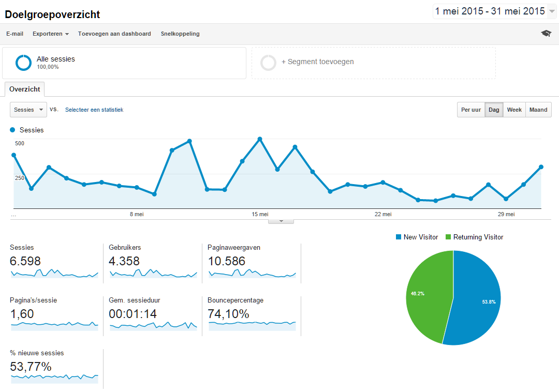This screenshot has width=559, height=392.
Task: Click the Bouncepercentage sparkline chart
Action: tap(252, 325)
